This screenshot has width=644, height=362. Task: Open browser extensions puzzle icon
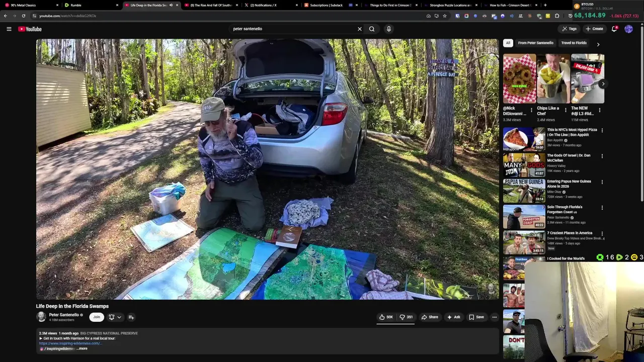(557, 16)
